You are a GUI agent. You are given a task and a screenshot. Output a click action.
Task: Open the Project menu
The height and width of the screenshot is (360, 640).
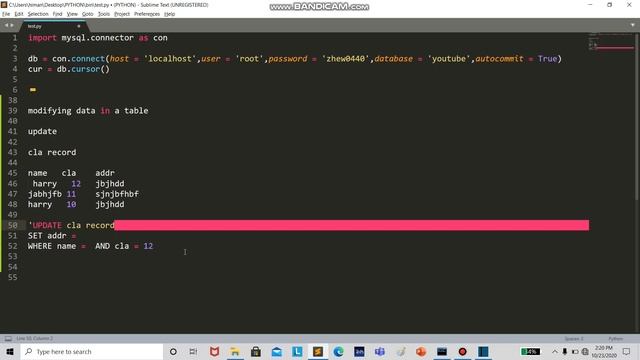(122, 14)
